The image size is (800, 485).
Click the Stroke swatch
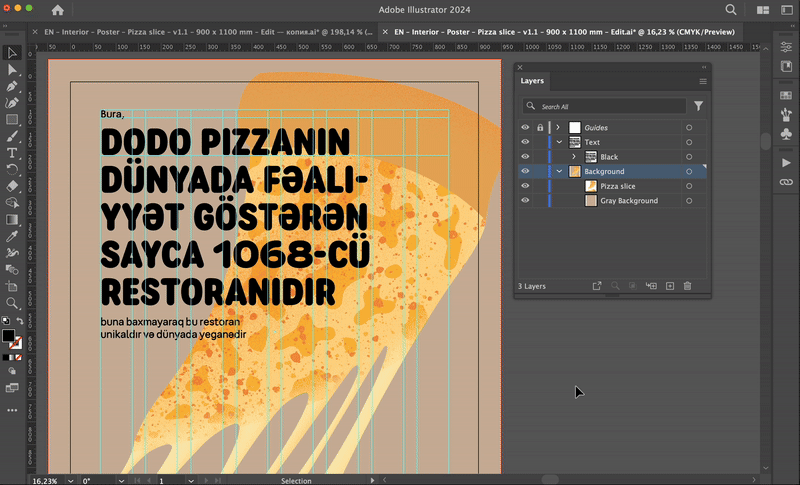coord(17,343)
